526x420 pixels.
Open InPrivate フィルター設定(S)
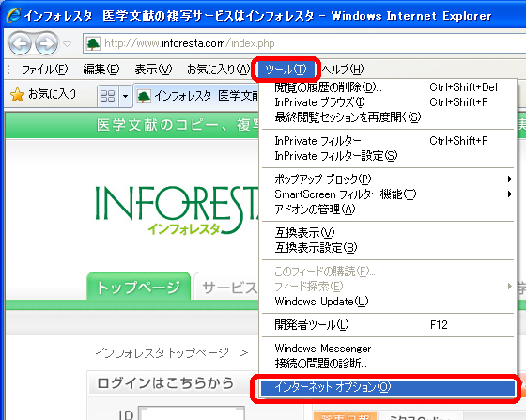tap(388, 156)
